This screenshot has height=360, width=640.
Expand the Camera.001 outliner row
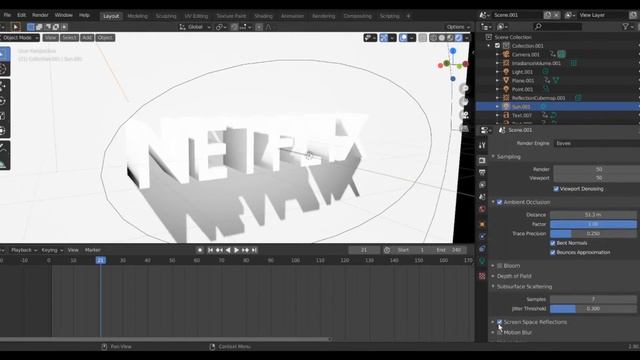click(497, 54)
